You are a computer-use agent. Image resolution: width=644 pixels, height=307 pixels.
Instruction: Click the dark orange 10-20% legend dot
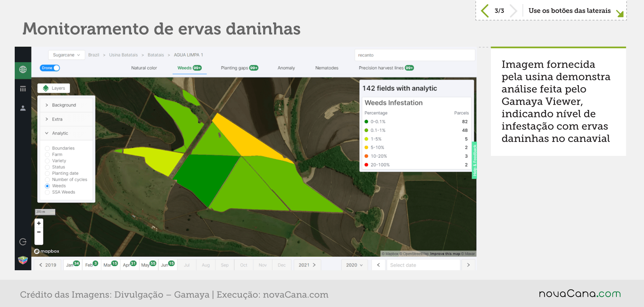click(366, 156)
